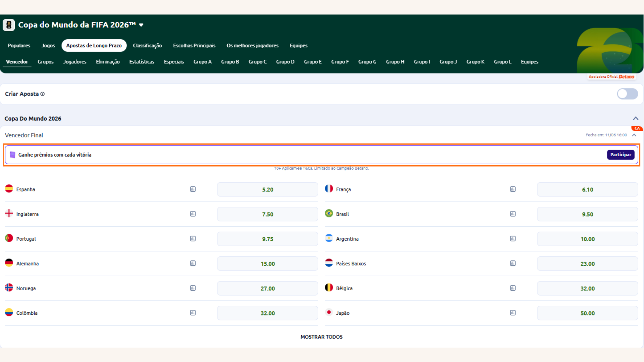Open the stats icon for Noruega
Image resolution: width=644 pixels, height=362 pixels.
pyautogui.click(x=193, y=288)
